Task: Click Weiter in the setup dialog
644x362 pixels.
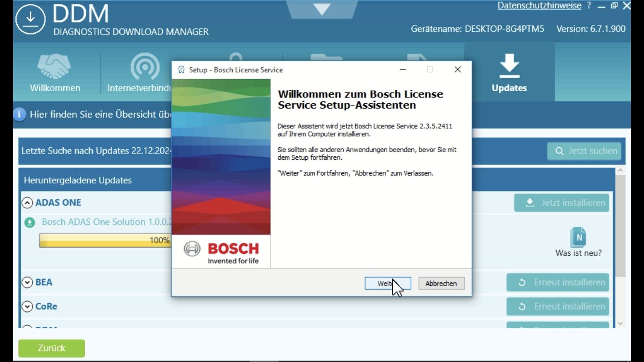Action: 388,283
